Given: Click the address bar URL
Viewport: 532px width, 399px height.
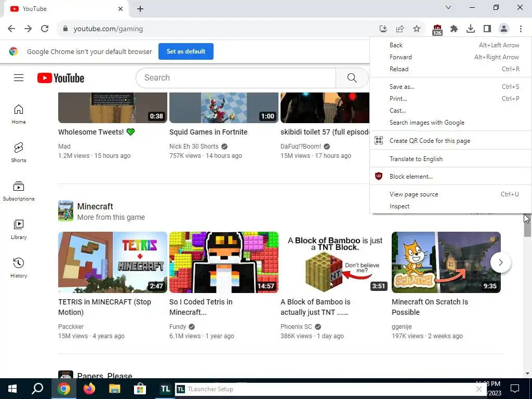Looking at the screenshot, I should tap(108, 29).
